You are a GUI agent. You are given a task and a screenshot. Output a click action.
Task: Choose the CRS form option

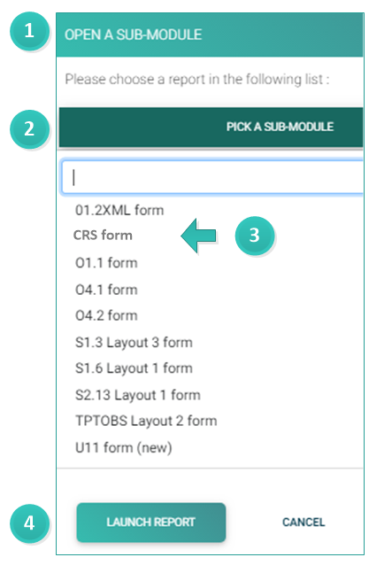tap(103, 236)
